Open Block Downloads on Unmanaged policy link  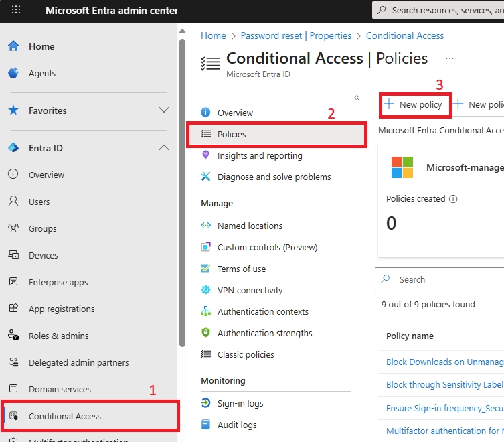[x=445, y=362]
